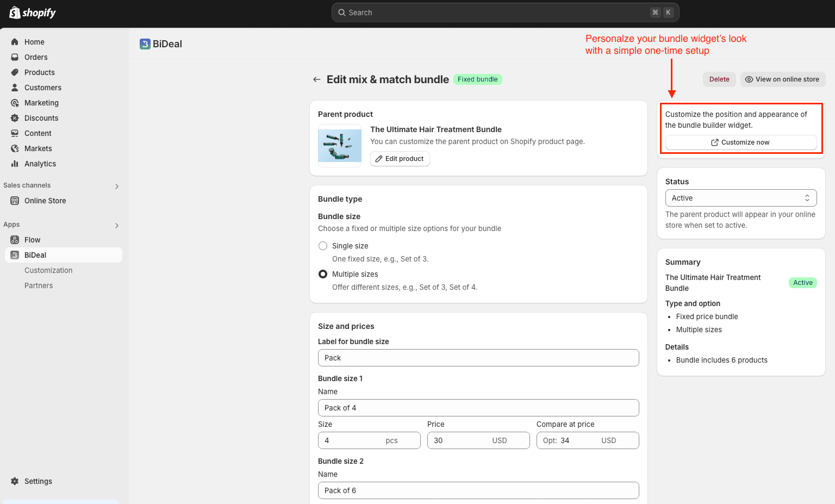The image size is (835, 504).
Task: Click the Online Store storefront icon
Action: coord(15,201)
